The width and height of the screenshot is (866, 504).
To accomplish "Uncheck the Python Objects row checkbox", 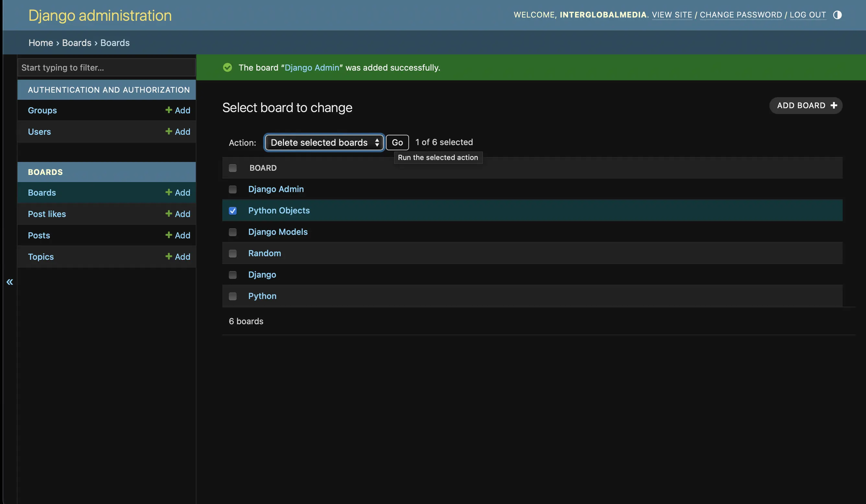I will click(233, 211).
